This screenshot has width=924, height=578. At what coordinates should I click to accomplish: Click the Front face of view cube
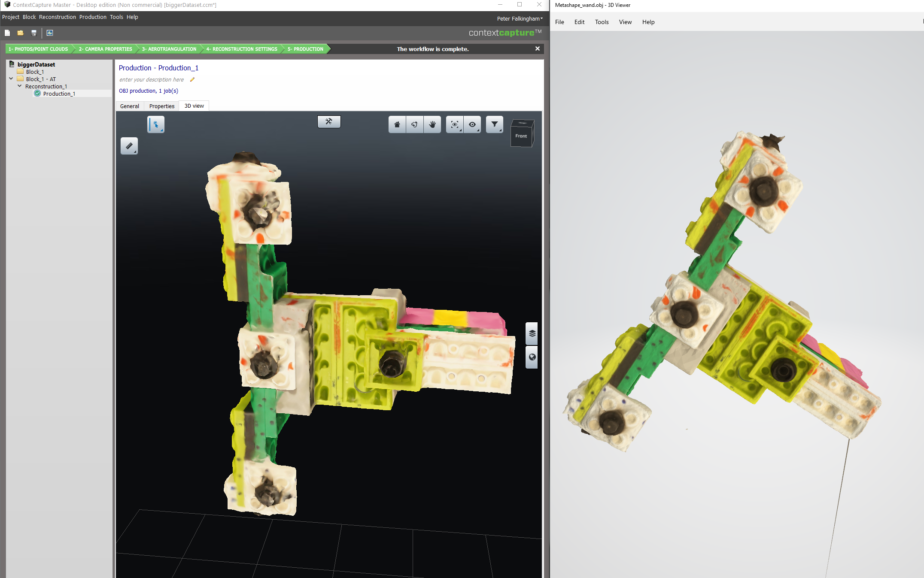521,136
